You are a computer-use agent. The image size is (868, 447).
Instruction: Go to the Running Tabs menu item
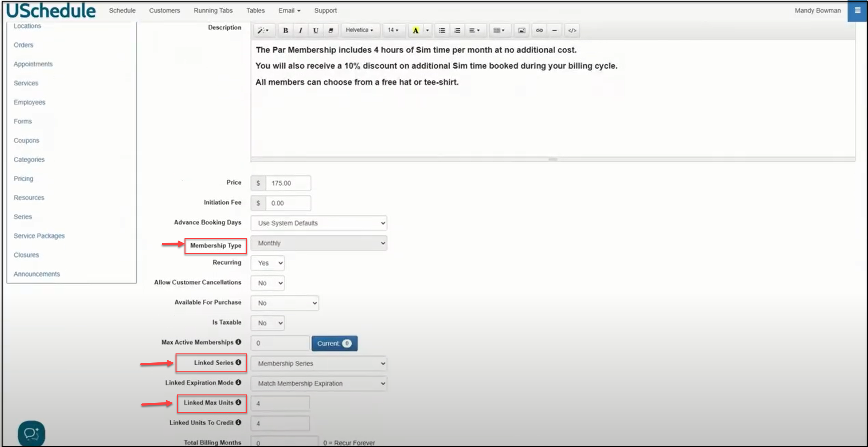[213, 11]
